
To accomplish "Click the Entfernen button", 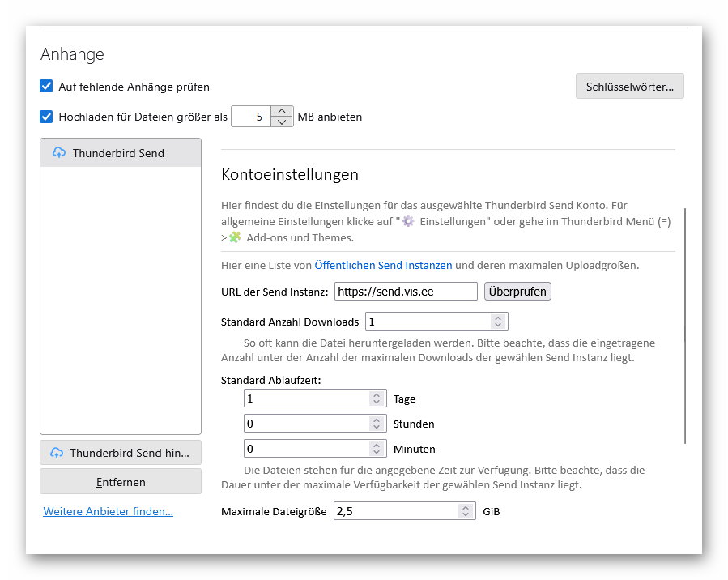I will 121,482.
